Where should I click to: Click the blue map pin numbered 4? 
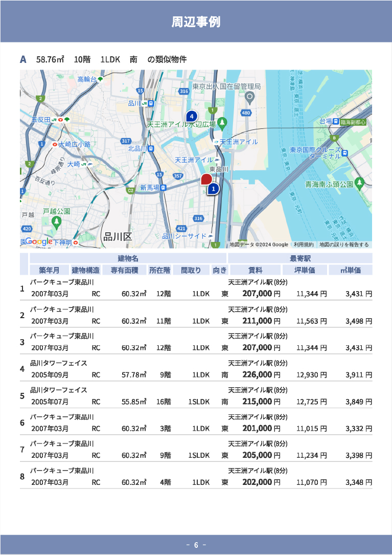[192, 117]
